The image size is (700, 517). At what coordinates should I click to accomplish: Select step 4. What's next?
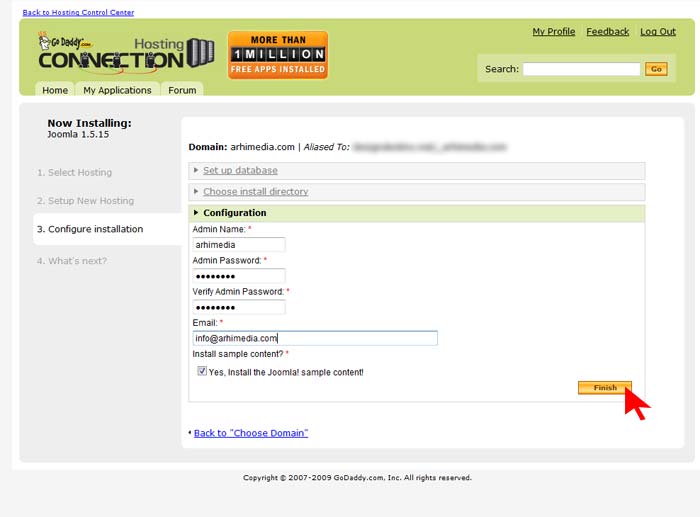[72, 261]
